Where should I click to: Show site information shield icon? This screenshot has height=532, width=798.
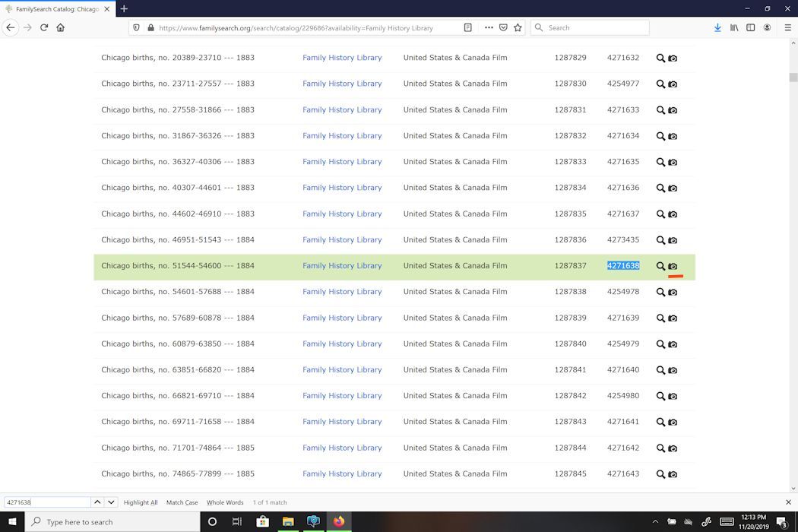point(136,27)
